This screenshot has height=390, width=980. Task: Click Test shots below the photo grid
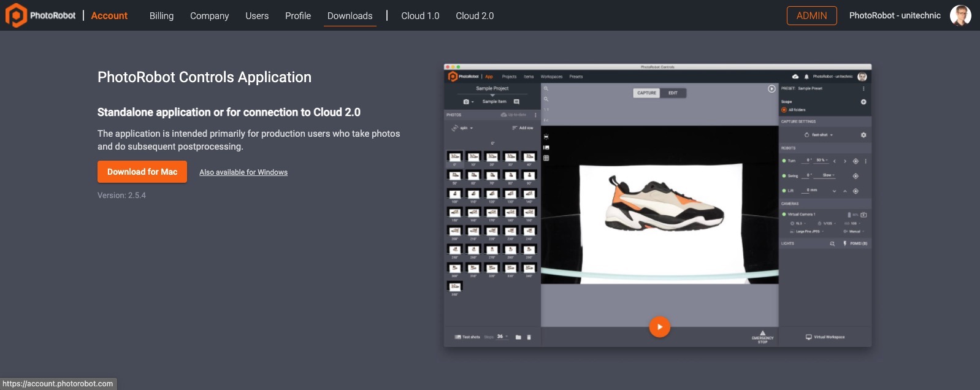pyautogui.click(x=467, y=337)
